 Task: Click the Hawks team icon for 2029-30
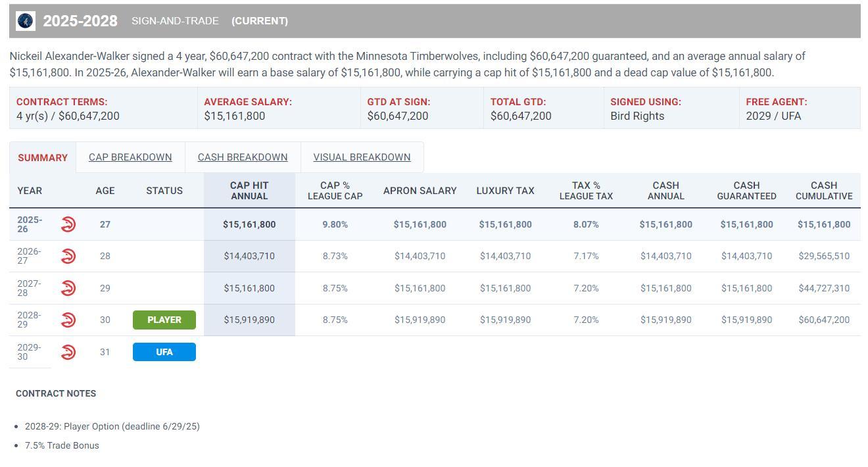(x=68, y=352)
